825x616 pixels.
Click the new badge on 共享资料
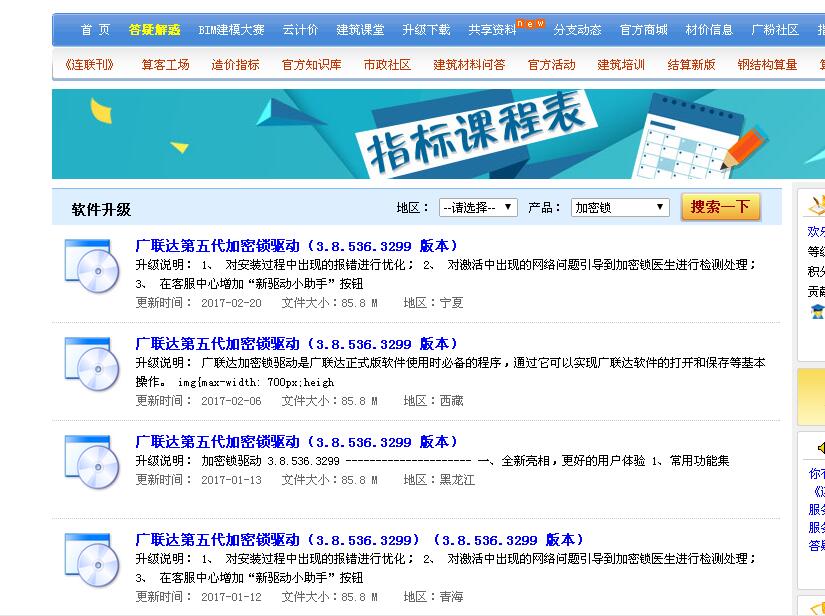pyautogui.click(x=530, y=22)
